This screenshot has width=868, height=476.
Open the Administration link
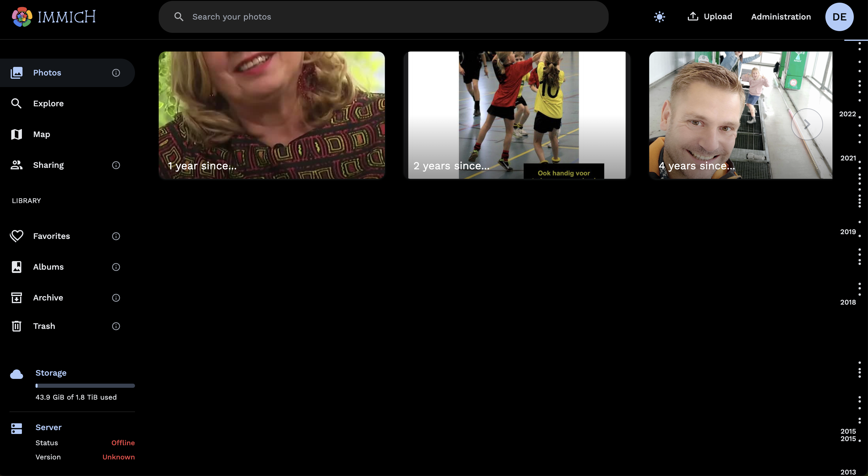[781, 17]
